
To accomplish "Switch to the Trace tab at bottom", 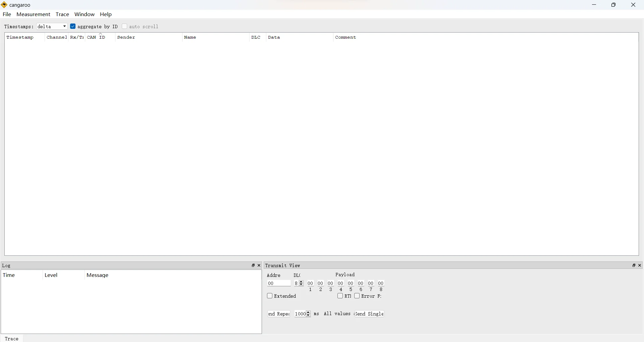I will [x=12, y=339].
